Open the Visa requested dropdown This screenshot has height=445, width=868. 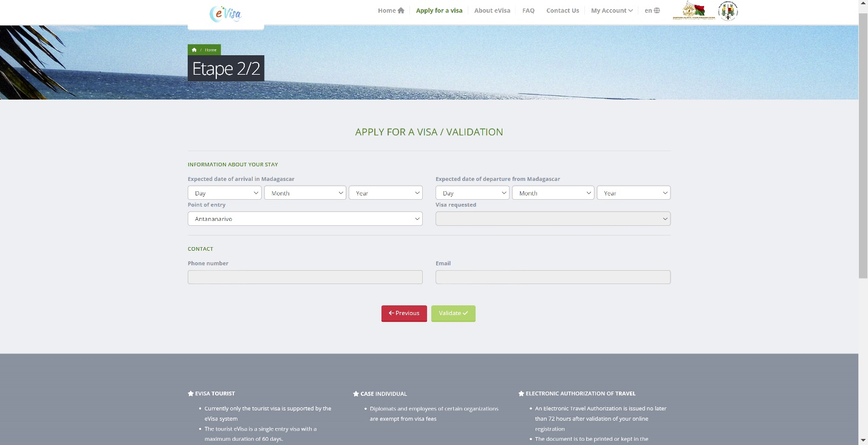553,219
